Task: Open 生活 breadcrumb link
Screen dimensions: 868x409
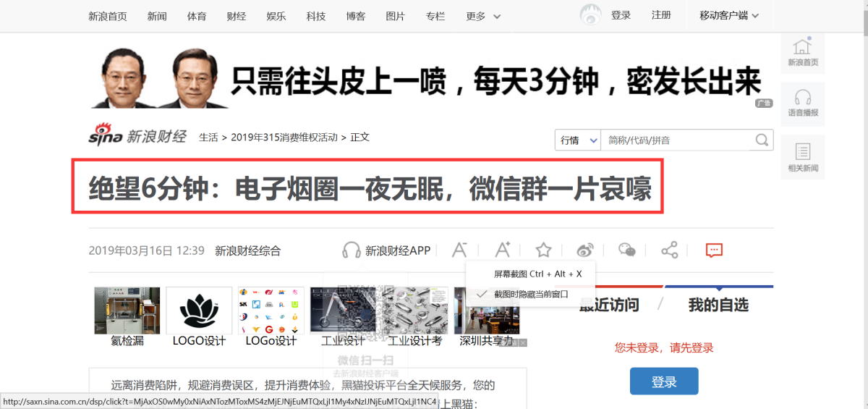Action: click(x=208, y=137)
